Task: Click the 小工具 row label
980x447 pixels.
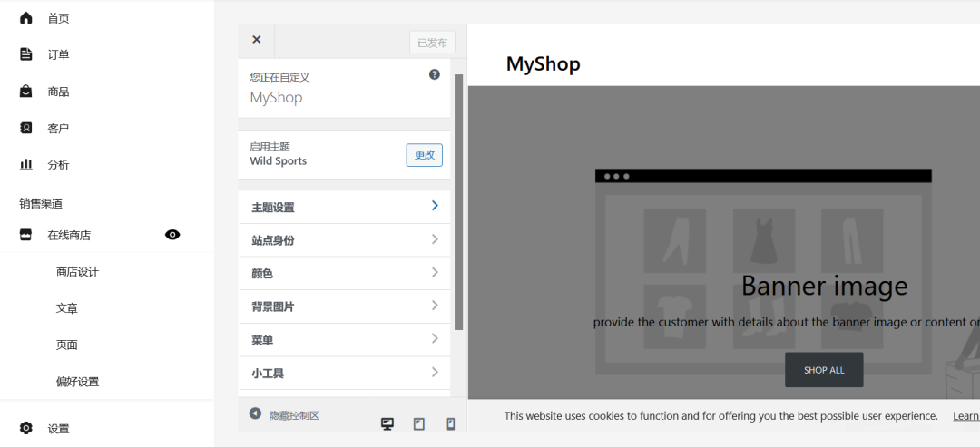Action: click(268, 374)
